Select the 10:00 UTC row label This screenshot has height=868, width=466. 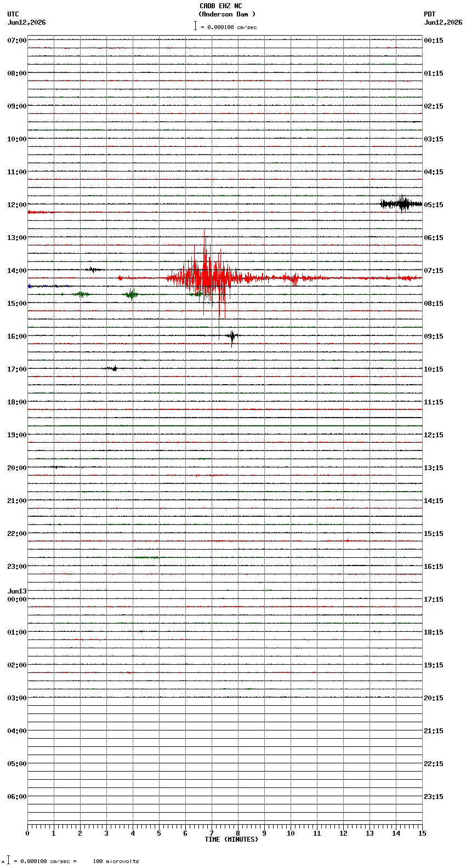[17, 139]
